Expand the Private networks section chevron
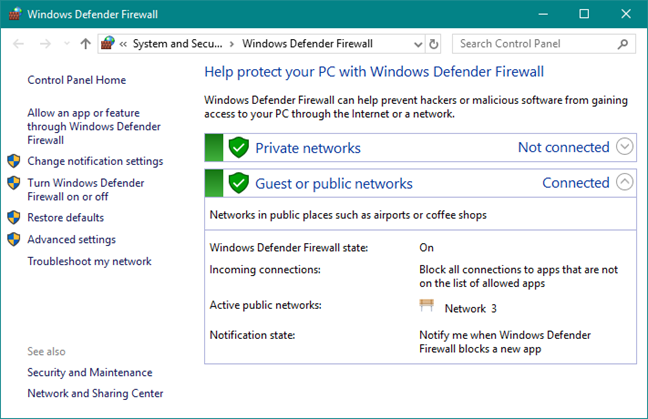Image resolution: width=648 pixels, height=419 pixels. (624, 146)
